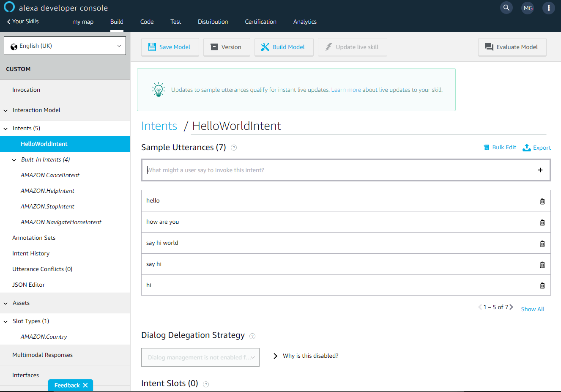Delete the "hello" utterance with trash icon

point(542,201)
